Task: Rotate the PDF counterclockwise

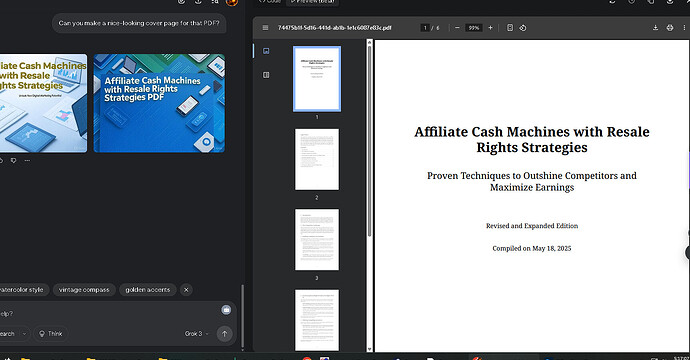Action: coord(523,28)
